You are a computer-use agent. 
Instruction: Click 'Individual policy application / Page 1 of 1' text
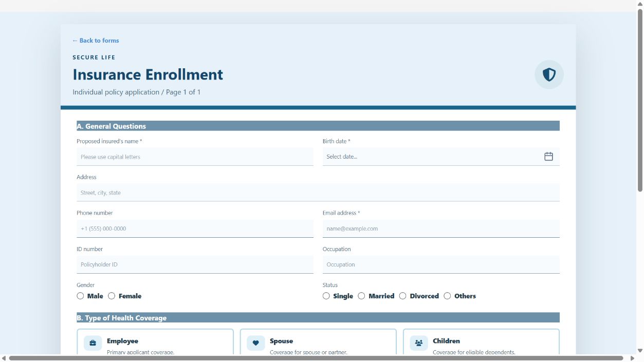pyautogui.click(x=137, y=92)
